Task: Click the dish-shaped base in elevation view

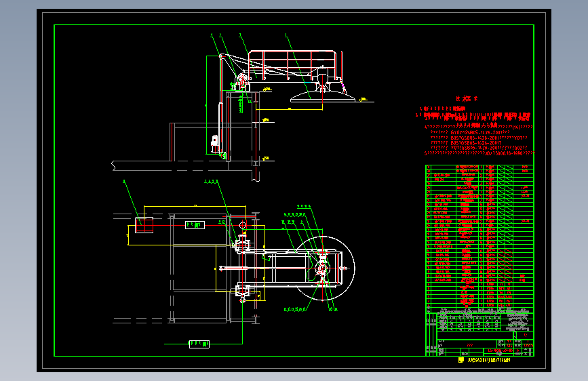Action: point(323,97)
